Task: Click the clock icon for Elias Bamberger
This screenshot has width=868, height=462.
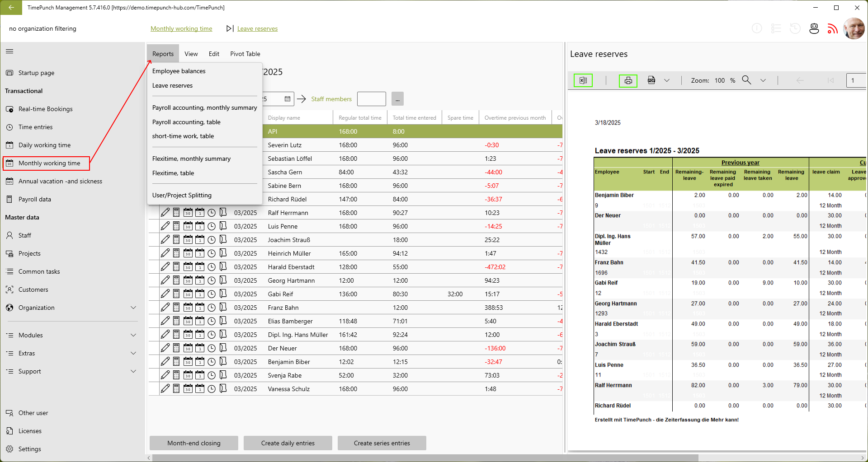Action: pyautogui.click(x=212, y=321)
